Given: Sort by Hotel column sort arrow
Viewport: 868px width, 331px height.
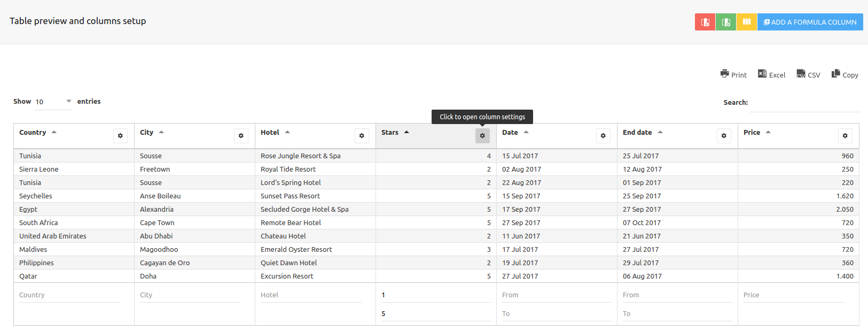Looking at the screenshot, I should [x=287, y=132].
